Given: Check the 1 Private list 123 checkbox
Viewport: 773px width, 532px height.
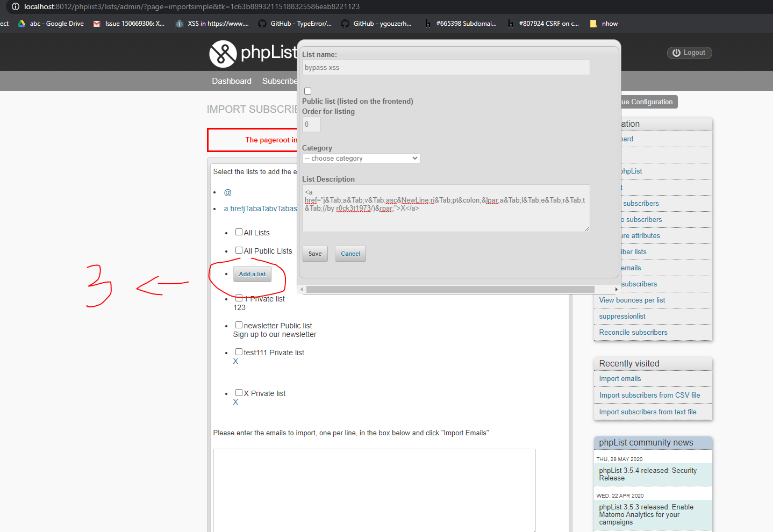Looking at the screenshot, I should click(x=239, y=298).
